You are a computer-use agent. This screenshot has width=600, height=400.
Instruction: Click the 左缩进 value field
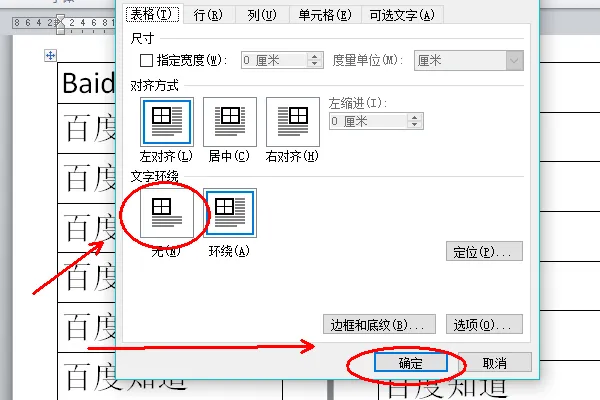coord(368,121)
